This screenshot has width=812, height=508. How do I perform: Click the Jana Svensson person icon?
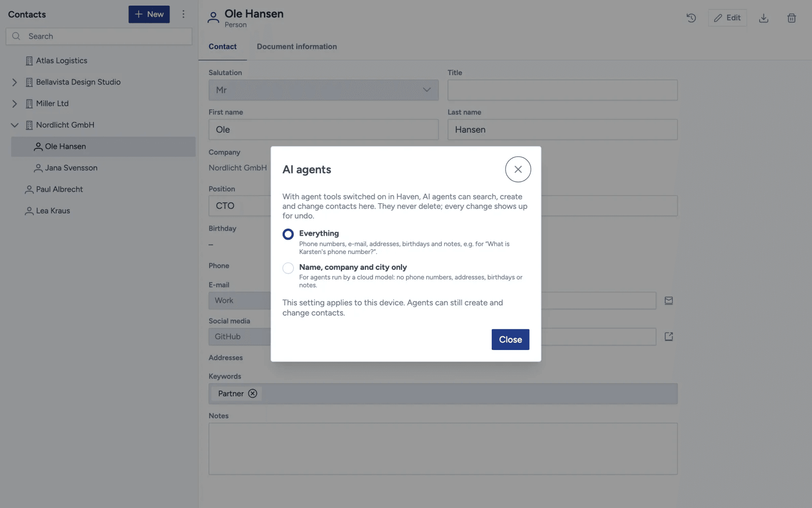(38, 168)
